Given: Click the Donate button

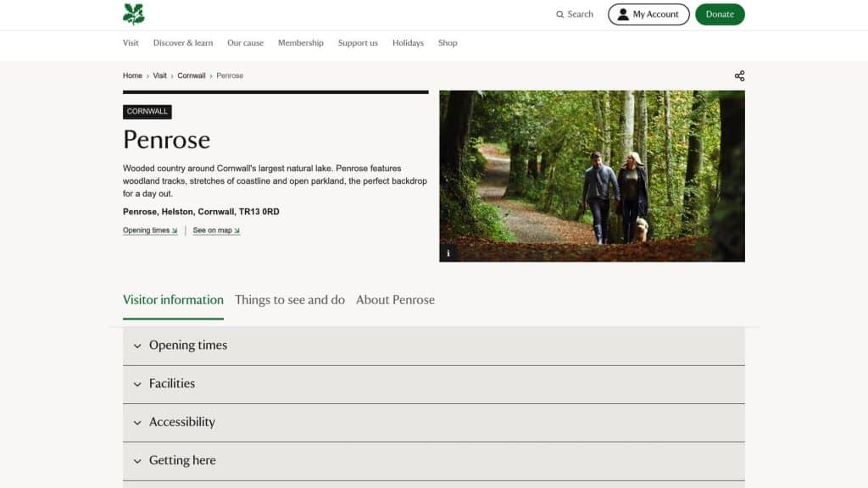Looking at the screenshot, I should pos(720,14).
